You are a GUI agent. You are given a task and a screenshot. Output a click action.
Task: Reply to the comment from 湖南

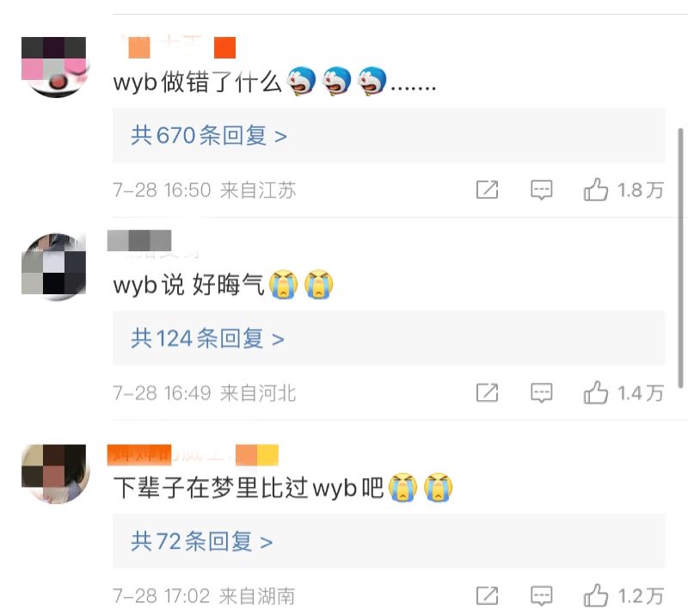[x=542, y=595]
